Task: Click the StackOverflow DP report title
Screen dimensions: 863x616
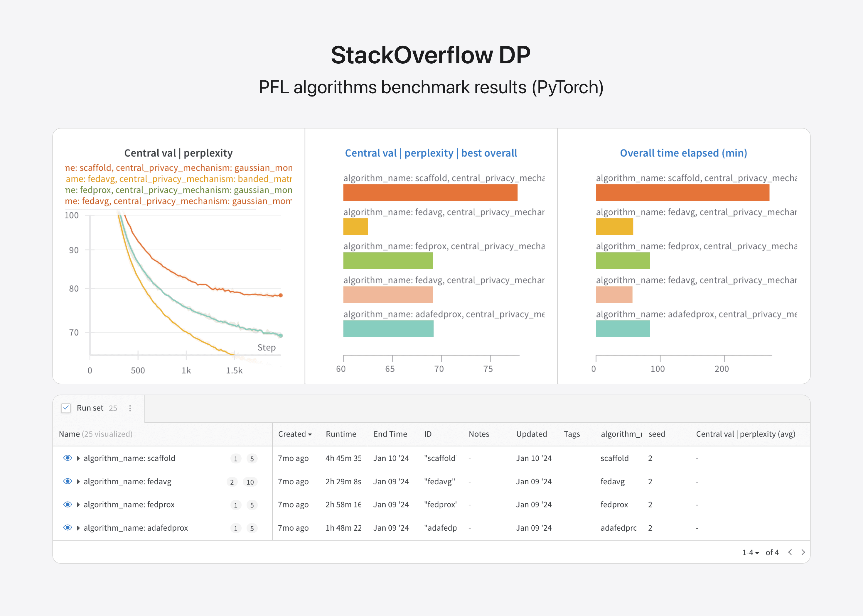Action: [431, 55]
